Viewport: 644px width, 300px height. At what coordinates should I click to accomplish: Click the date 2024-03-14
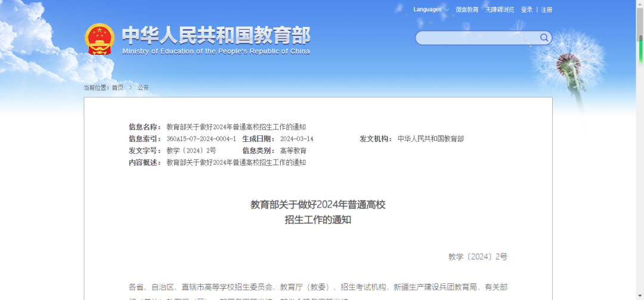tap(296, 139)
